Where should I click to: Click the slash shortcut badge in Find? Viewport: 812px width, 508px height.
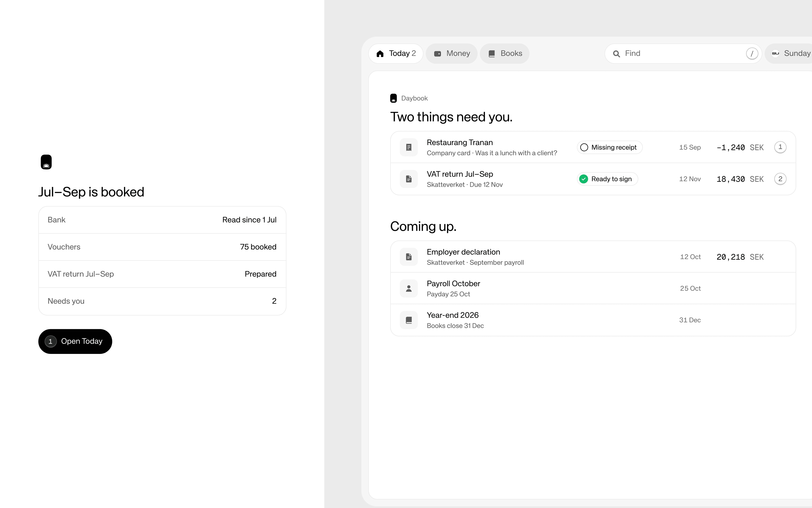(752, 53)
